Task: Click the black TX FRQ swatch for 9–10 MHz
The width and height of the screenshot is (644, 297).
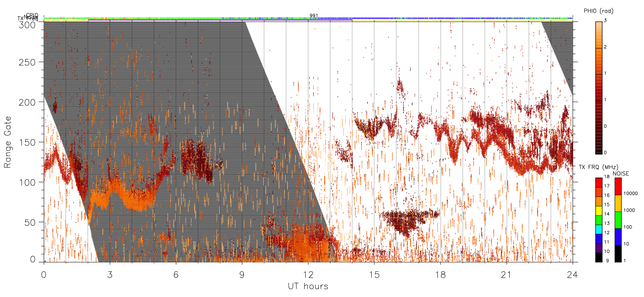Action: 598,257
